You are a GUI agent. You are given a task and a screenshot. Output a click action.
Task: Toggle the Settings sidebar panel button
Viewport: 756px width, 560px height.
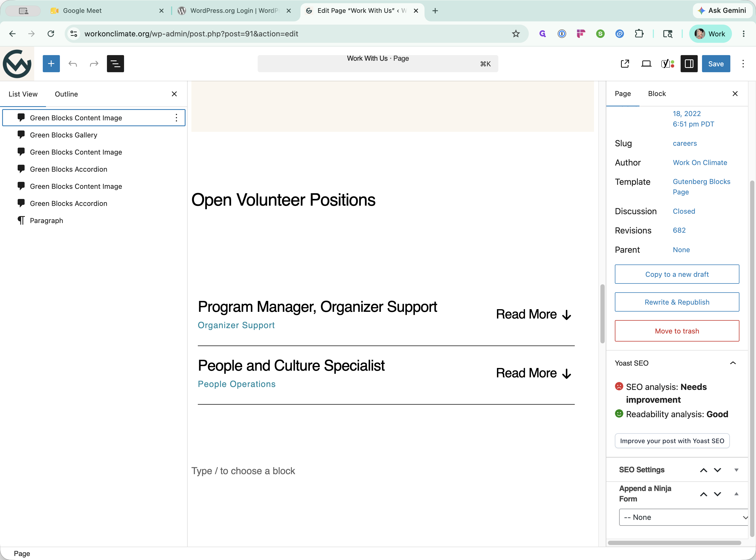pyautogui.click(x=689, y=64)
